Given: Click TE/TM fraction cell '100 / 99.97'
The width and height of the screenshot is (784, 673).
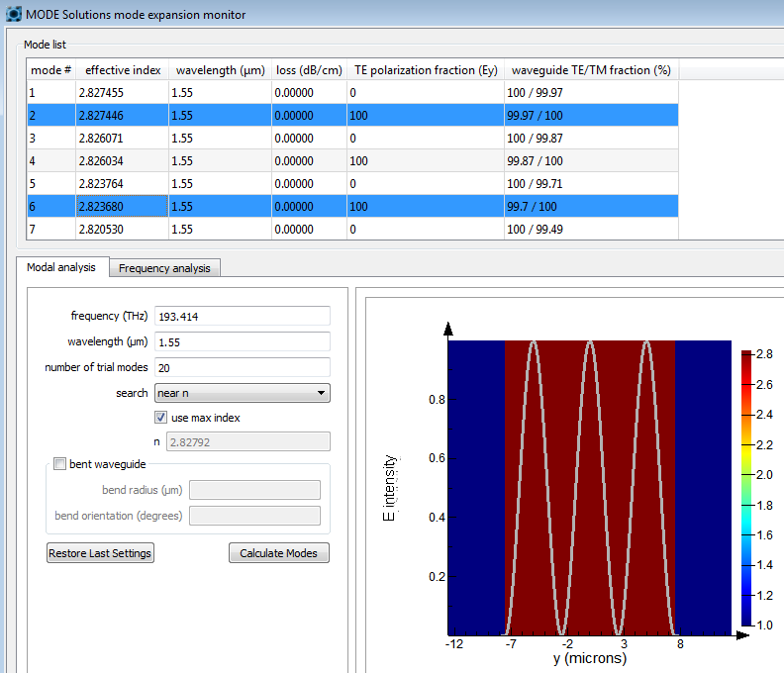Looking at the screenshot, I should pyautogui.click(x=591, y=92).
